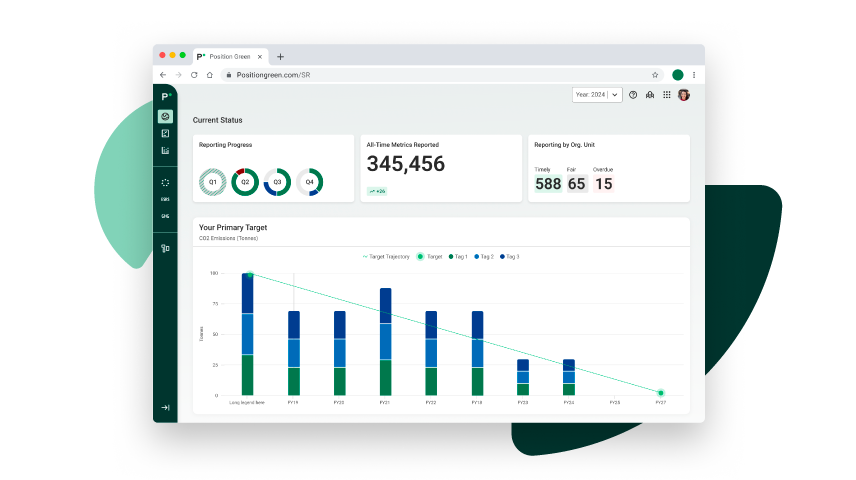This screenshot has width=856, height=480.
Task: Expand the sidebar with the arrow icon
Action: [x=165, y=407]
